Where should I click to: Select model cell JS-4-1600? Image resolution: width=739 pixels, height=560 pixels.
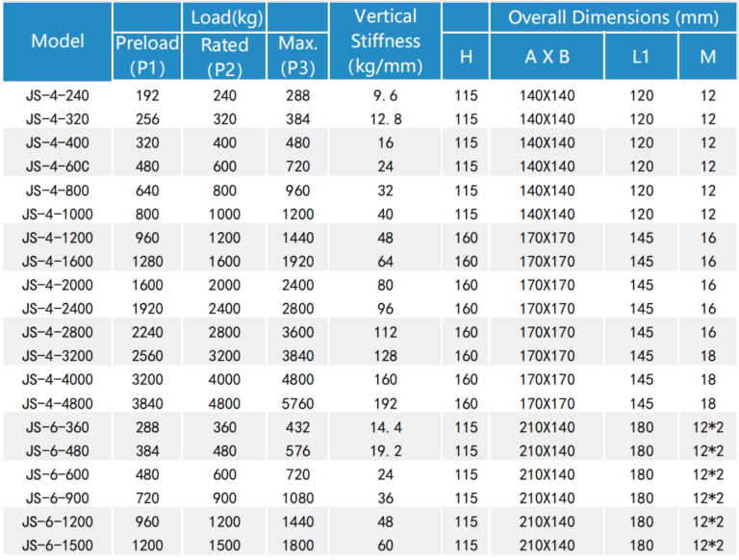click(58, 261)
